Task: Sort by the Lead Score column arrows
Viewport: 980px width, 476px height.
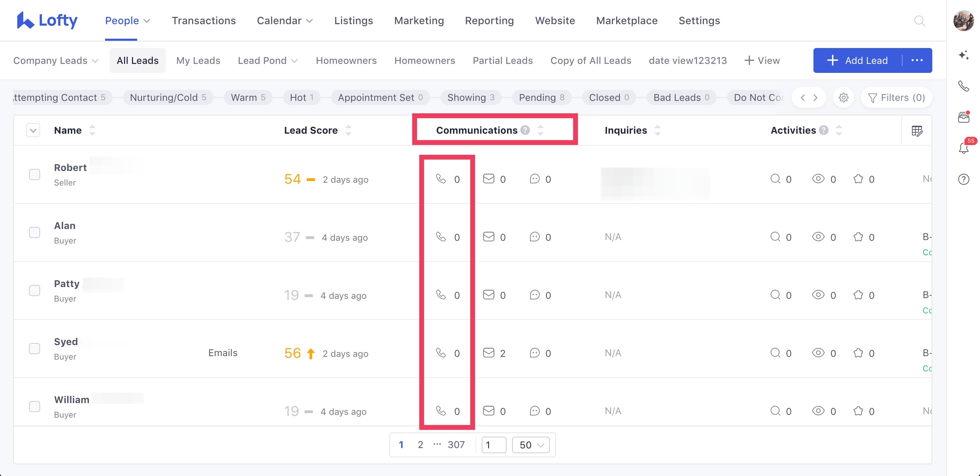Action: pyautogui.click(x=348, y=131)
